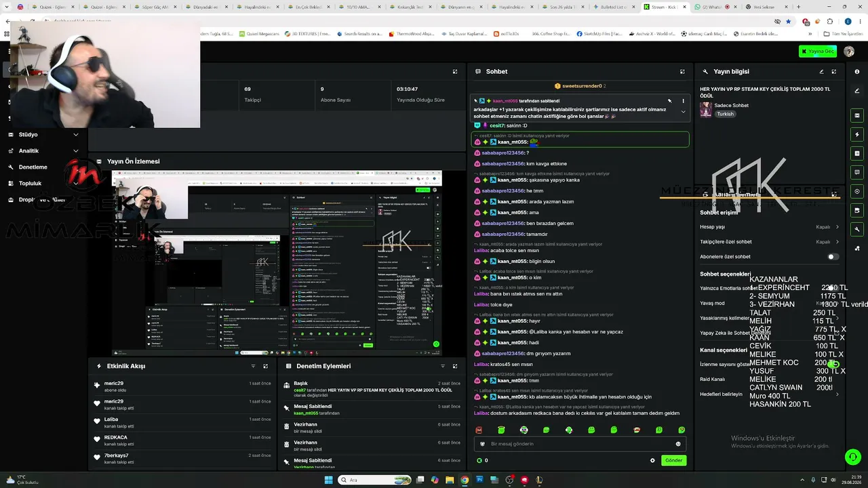
Task: Open chat settings gear beside Gönder
Action: 653,460
